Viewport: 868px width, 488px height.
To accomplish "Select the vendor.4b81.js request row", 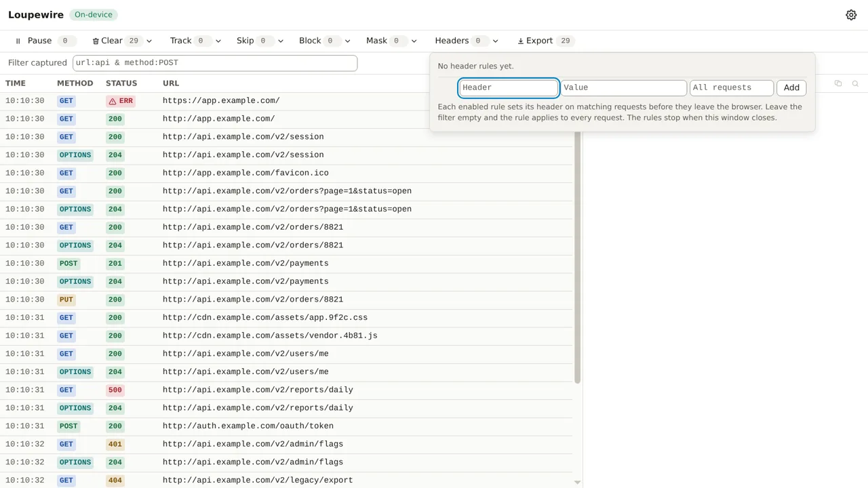I will tap(286, 336).
